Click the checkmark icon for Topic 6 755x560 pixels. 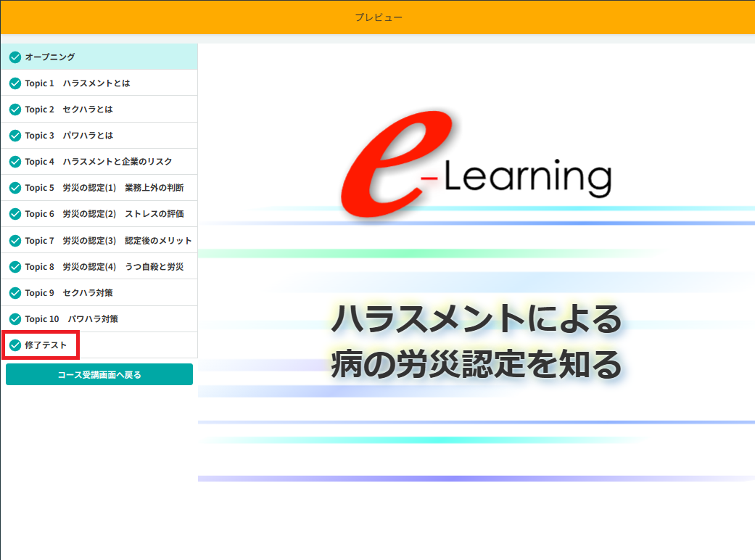15,214
